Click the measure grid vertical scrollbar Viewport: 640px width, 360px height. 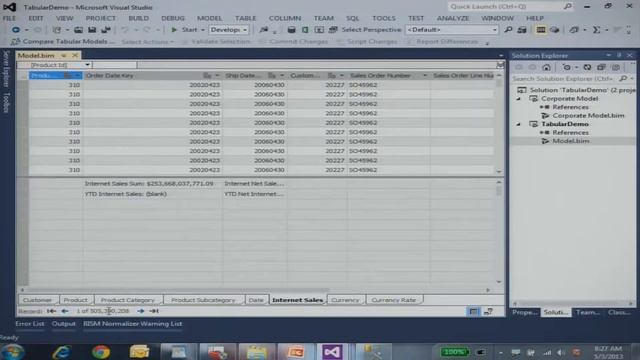point(499,232)
